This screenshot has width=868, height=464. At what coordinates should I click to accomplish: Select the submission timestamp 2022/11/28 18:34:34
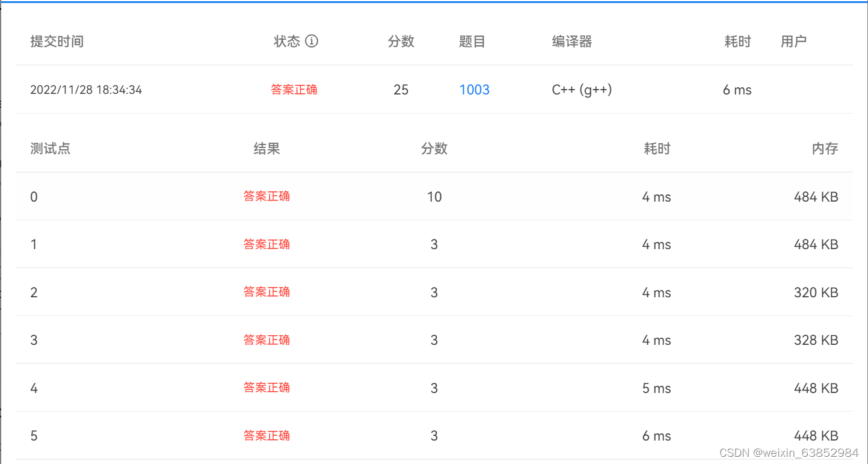coord(86,89)
